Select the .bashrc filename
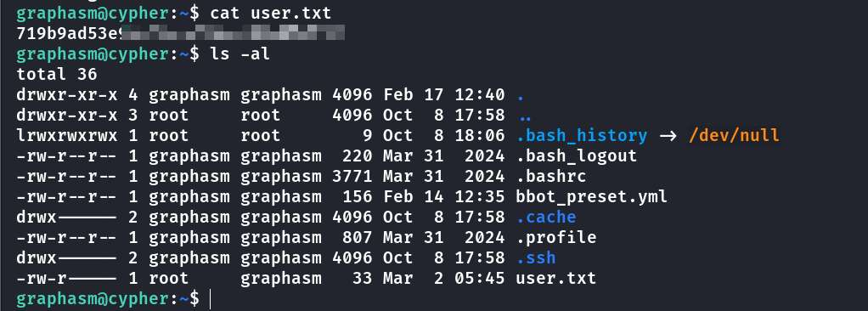Viewport: 868px width, 311px height. [x=551, y=177]
